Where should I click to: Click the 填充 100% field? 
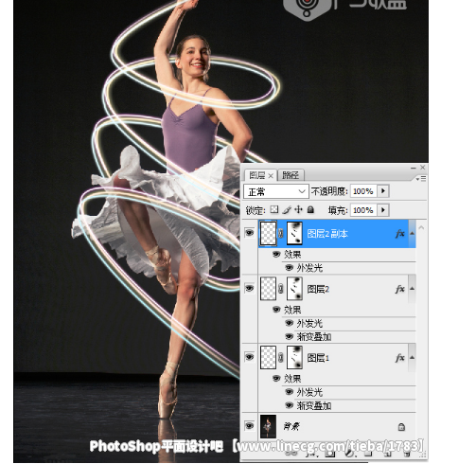coord(363,210)
